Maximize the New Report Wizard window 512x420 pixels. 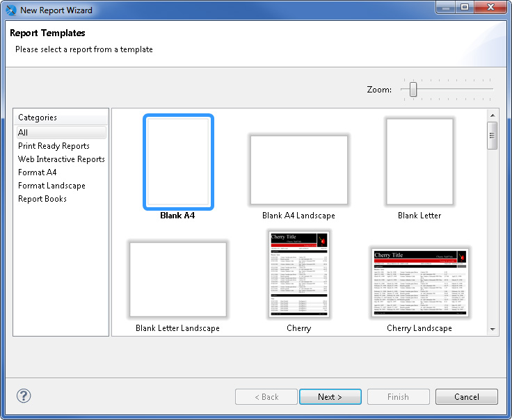pos(464,8)
